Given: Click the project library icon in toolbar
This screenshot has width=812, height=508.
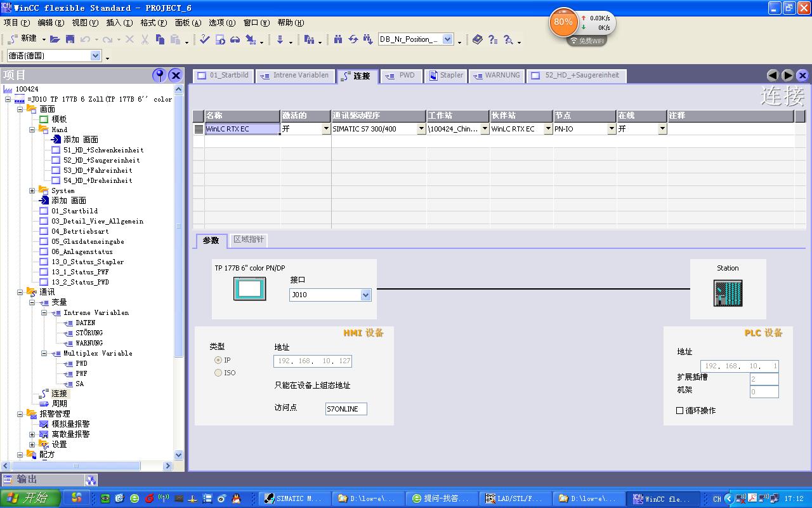Looking at the screenshot, I should pos(309,39).
